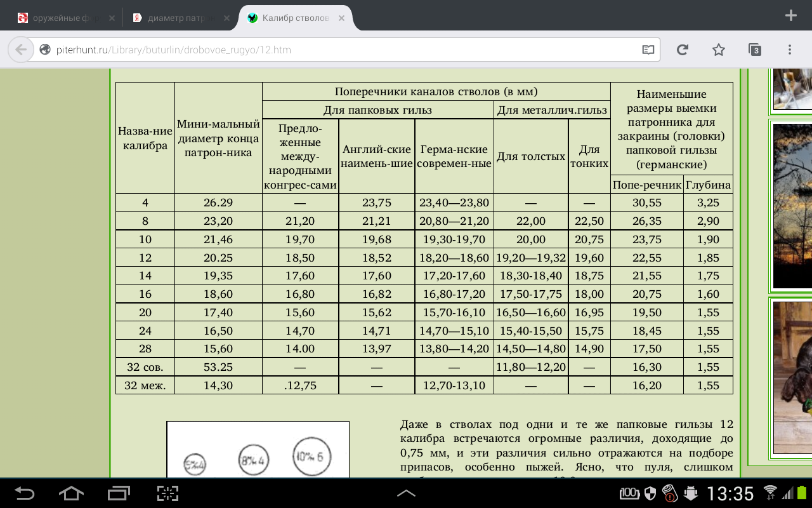812x508 pixels.
Task: Click the value 30,55 in the table
Action: coord(647,203)
